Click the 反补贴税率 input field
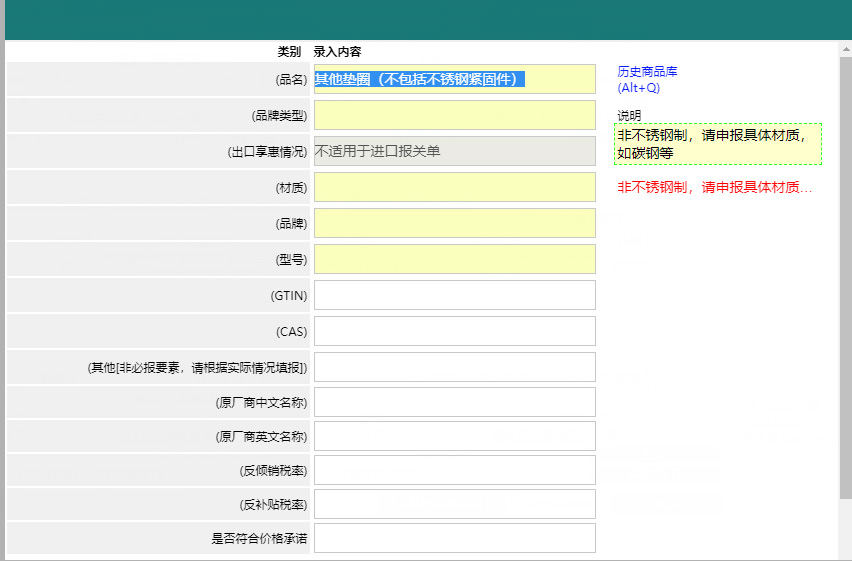This screenshot has height=561, width=852. 455,504
